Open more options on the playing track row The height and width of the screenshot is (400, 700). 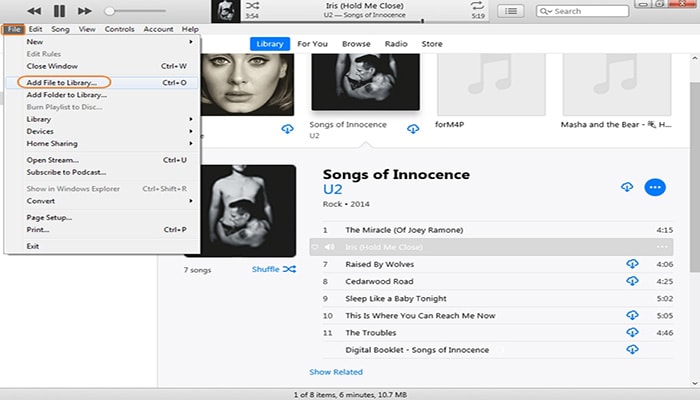[x=662, y=247]
